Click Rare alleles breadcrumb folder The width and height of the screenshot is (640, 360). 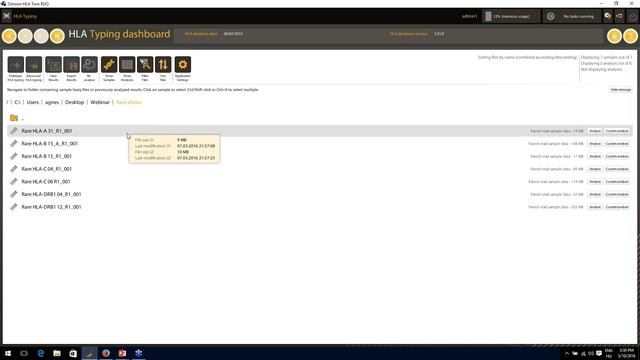(129, 102)
